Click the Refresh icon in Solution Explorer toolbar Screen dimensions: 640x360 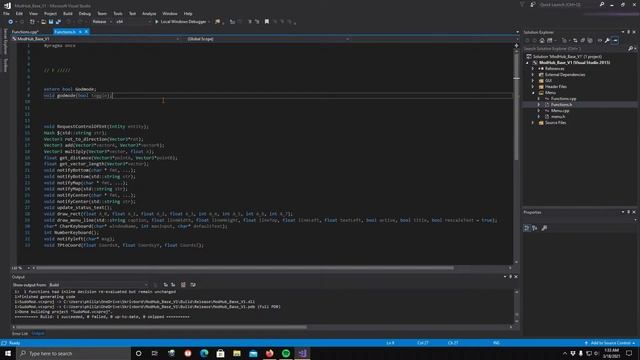click(575, 40)
